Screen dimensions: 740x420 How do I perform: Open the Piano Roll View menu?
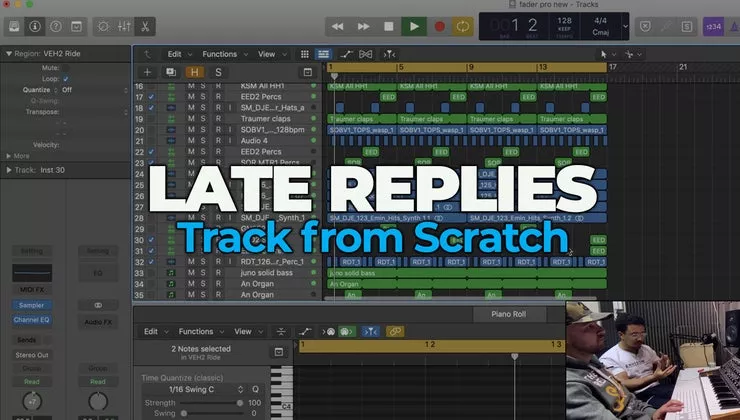[x=248, y=332]
